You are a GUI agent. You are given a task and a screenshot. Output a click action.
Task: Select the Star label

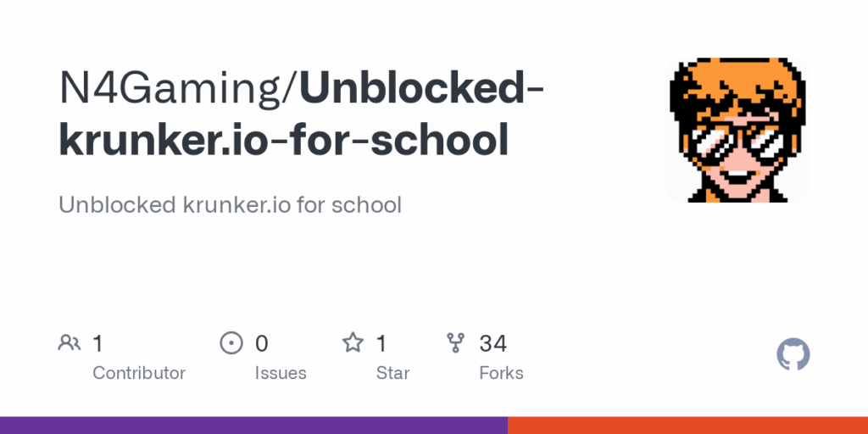pyautogui.click(x=393, y=373)
